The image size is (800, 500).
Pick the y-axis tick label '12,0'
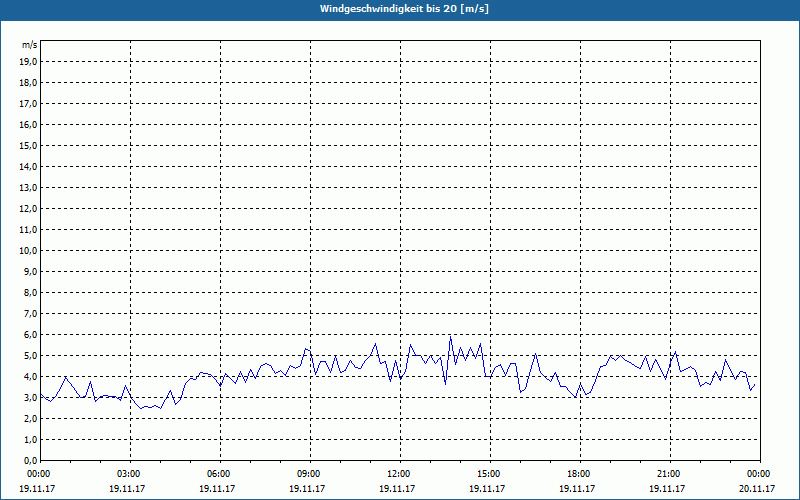(28, 209)
